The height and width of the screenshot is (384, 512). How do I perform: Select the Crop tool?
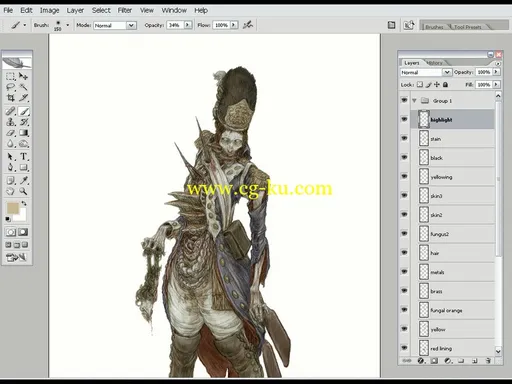point(10,98)
